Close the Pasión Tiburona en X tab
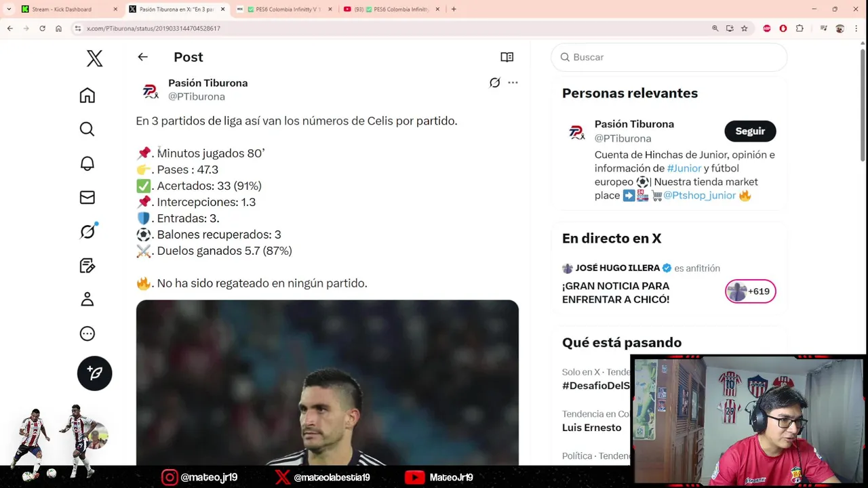 (222, 9)
